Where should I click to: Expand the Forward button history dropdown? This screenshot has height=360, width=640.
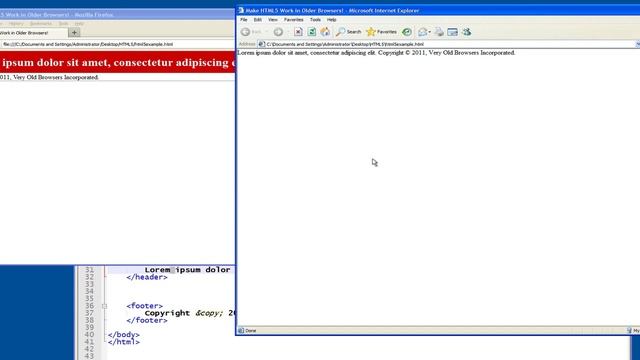tap(287, 32)
